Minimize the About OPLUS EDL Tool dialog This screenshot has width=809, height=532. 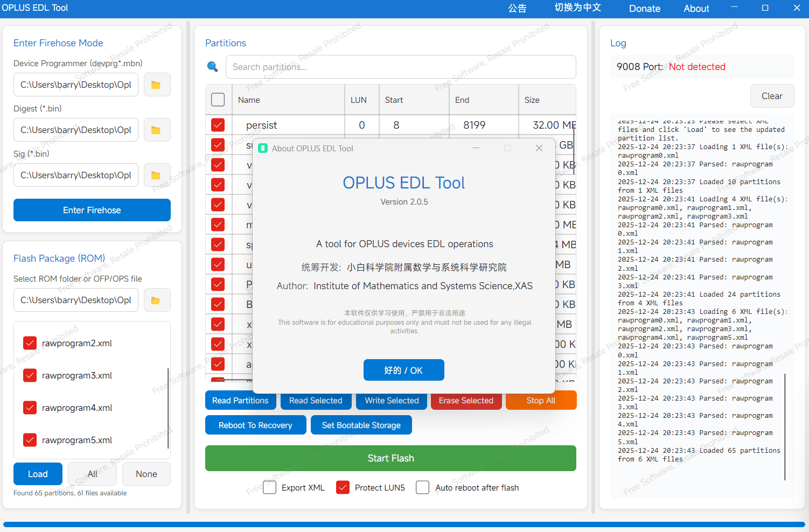click(x=476, y=148)
